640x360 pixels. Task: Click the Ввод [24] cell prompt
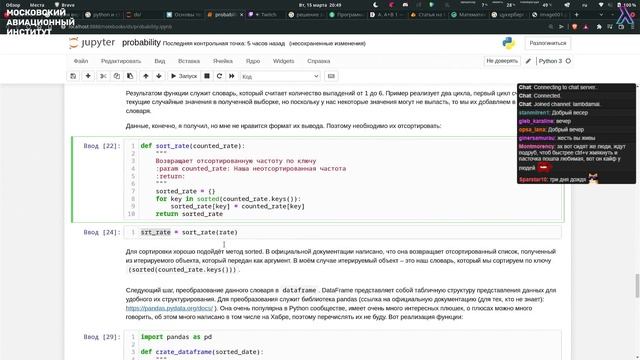click(x=102, y=232)
